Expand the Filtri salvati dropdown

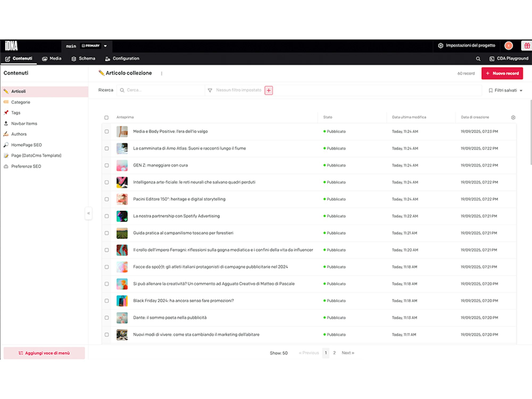pos(506,90)
